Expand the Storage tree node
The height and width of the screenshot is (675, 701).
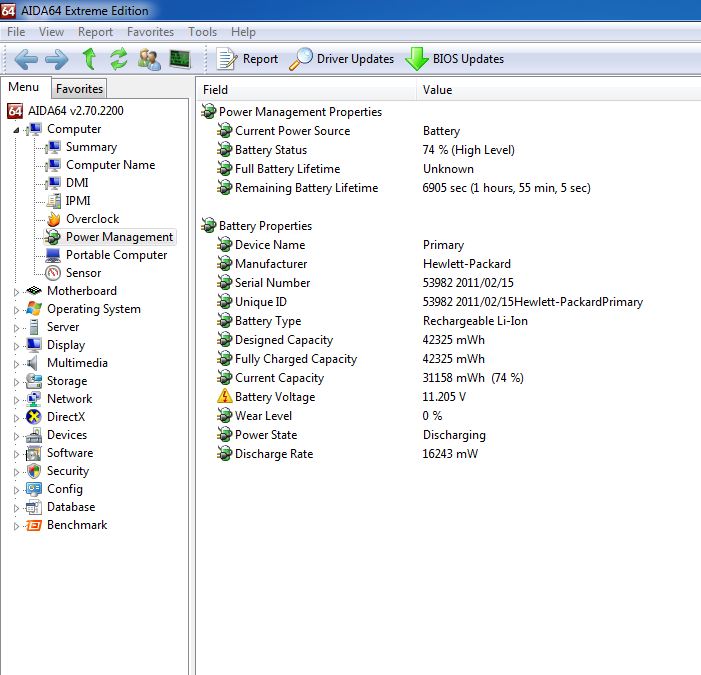pyautogui.click(x=16, y=382)
